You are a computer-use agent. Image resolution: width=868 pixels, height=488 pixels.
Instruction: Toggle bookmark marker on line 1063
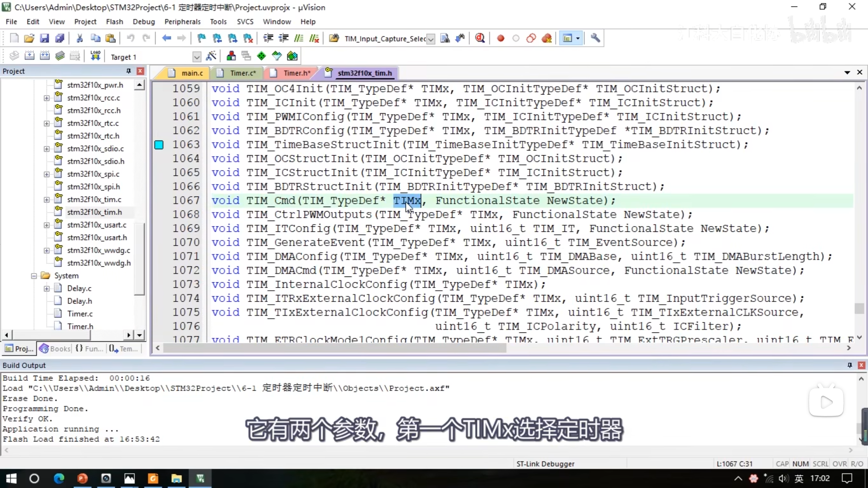coord(159,145)
